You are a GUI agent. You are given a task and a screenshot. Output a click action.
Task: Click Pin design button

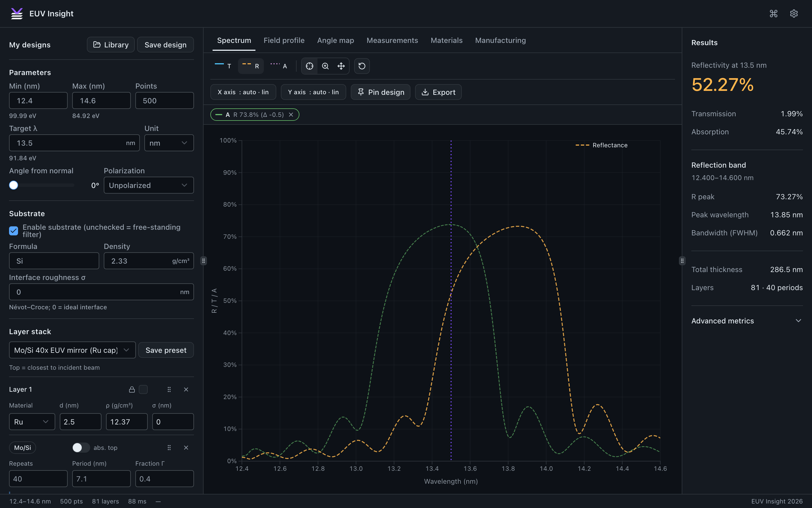tap(381, 92)
